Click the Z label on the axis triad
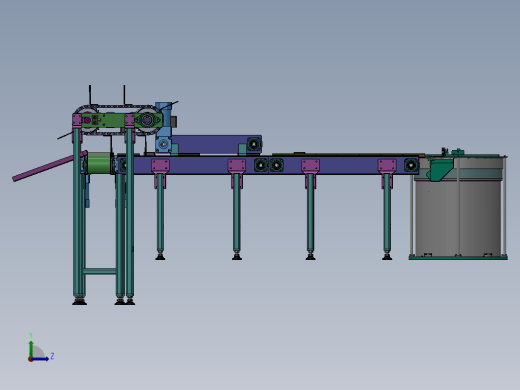The image size is (520, 390). [52, 356]
